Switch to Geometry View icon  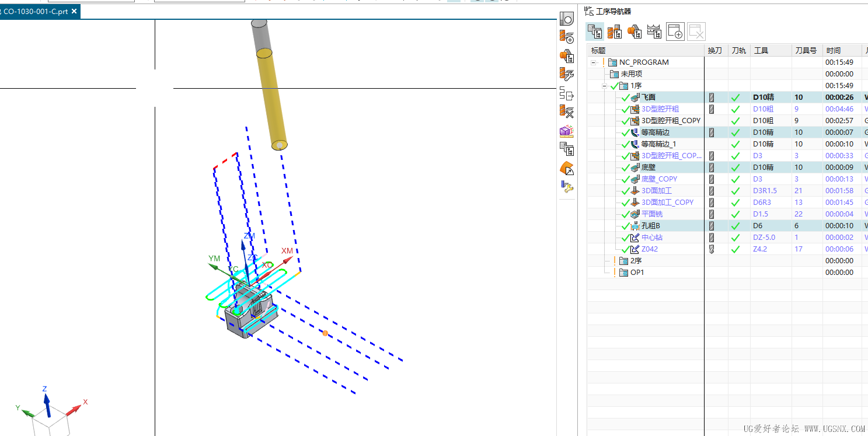point(635,32)
